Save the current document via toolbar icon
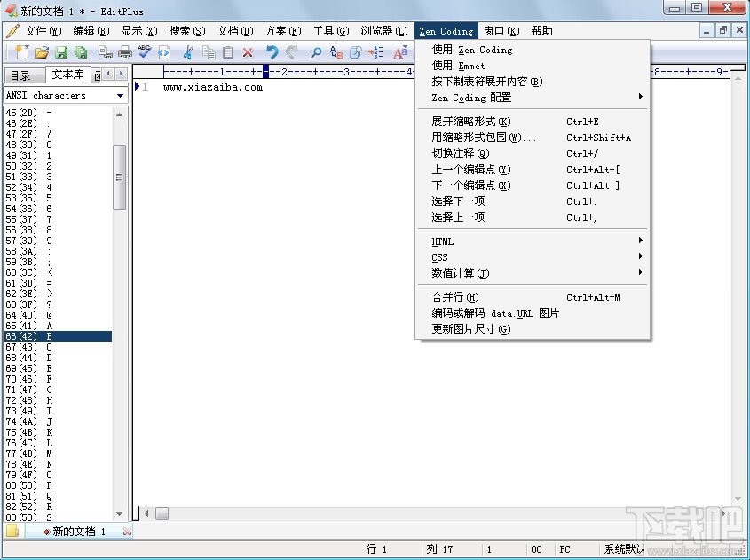 coord(60,52)
